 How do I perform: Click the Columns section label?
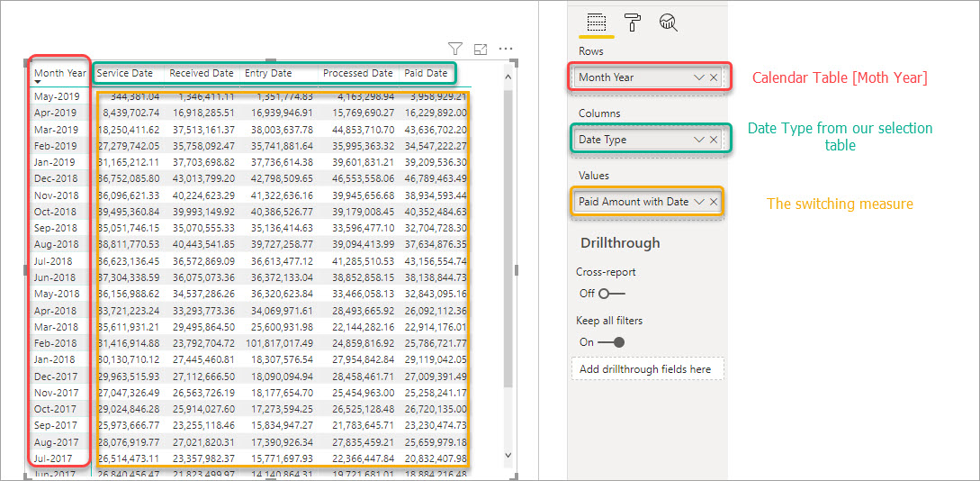tap(599, 113)
